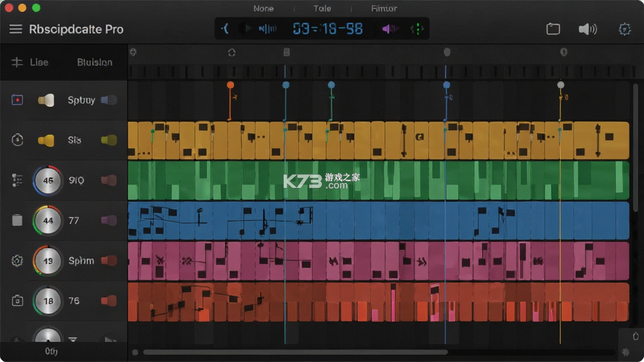The image size is (644, 362).
Task: Select the Bluislen tab in the left panel
Action: click(94, 62)
